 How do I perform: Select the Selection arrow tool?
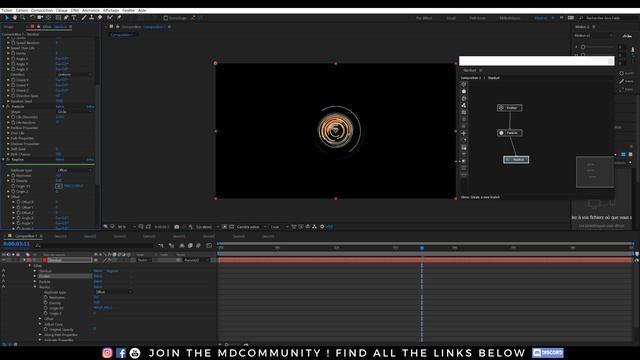tap(7, 18)
